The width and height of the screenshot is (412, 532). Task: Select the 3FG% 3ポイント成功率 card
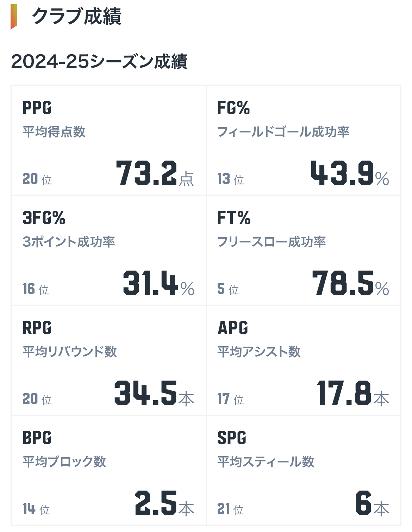108,250
